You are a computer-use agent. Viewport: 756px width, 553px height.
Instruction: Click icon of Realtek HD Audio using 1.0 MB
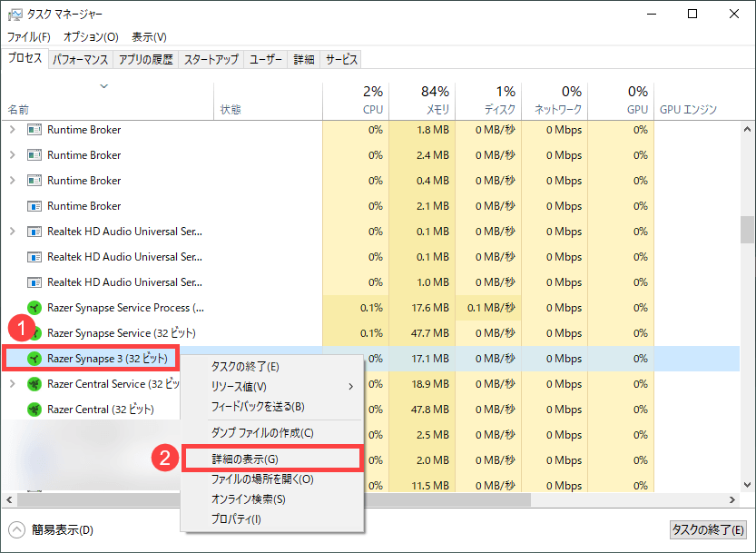pyautogui.click(x=34, y=282)
